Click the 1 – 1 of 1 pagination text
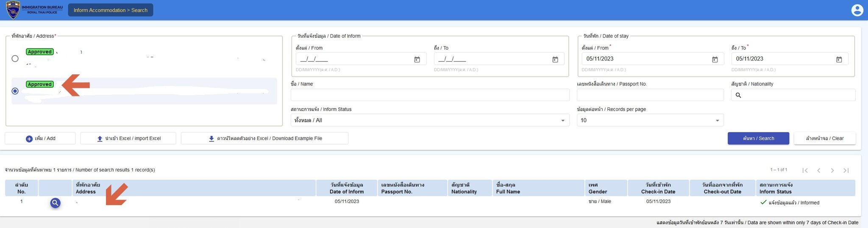This screenshot has width=868, height=228. coord(779,170)
